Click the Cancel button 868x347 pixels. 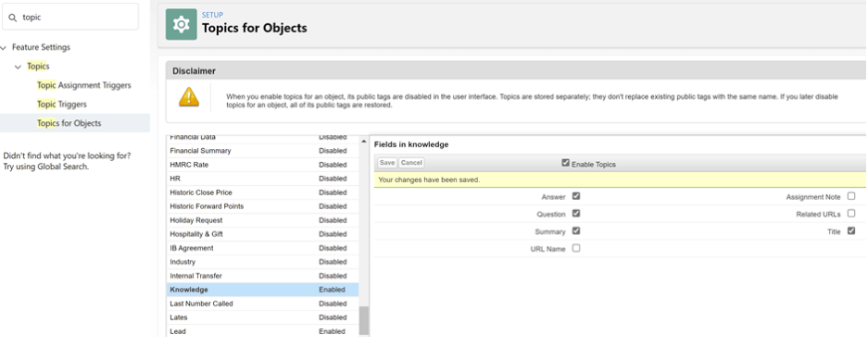click(411, 163)
